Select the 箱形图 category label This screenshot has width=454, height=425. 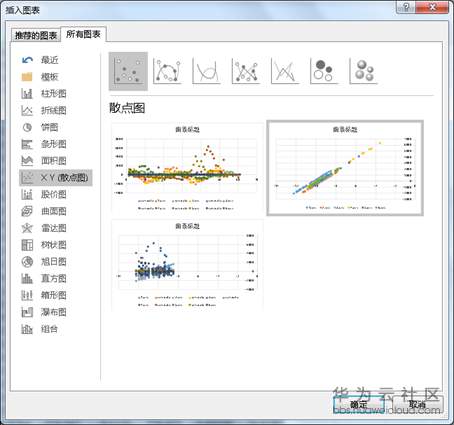click(54, 295)
